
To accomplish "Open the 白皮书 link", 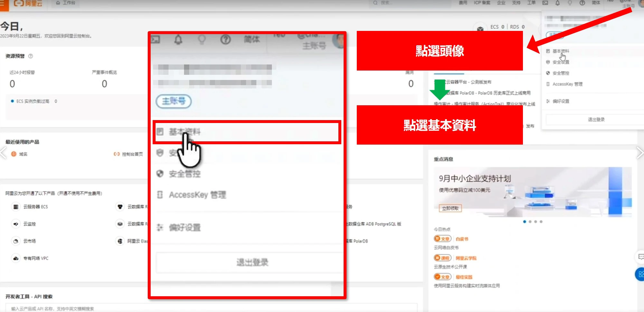I will [x=462, y=239].
